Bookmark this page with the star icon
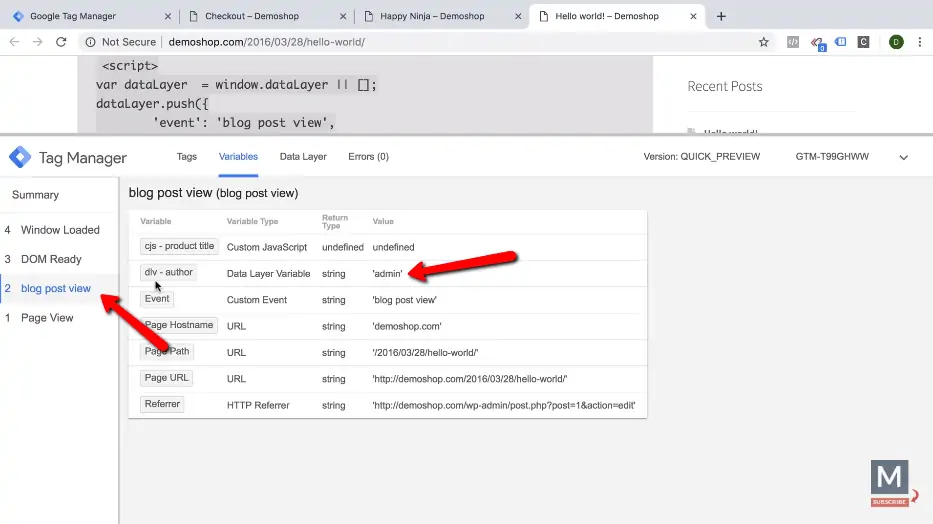The image size is (933, 524). pyautogui.click(x=764, y=42)
